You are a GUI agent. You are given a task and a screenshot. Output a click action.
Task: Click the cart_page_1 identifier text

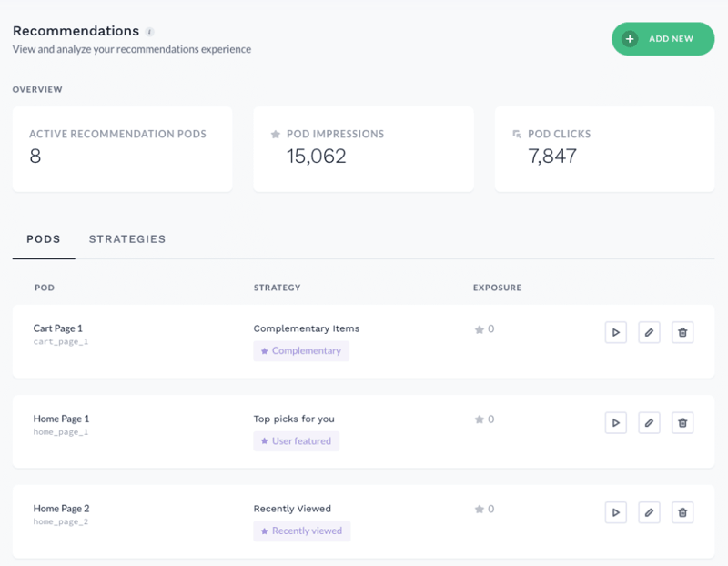(x=60, y=342)
